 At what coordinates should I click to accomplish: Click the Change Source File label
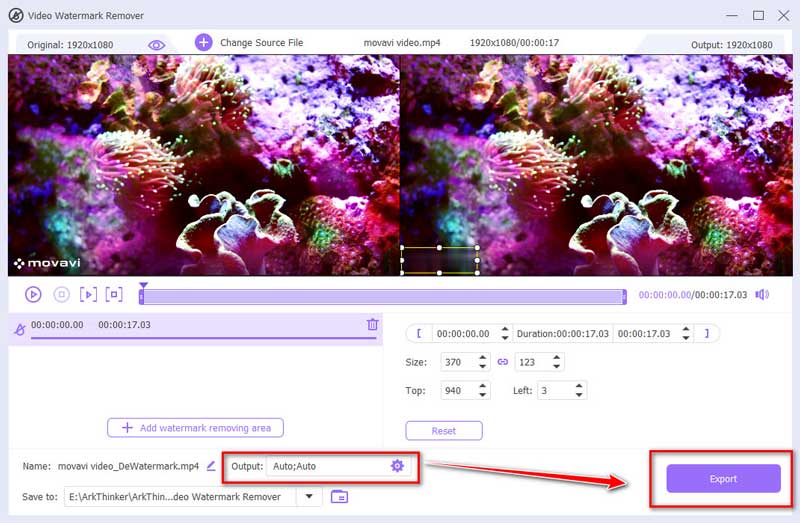point(261,43)
